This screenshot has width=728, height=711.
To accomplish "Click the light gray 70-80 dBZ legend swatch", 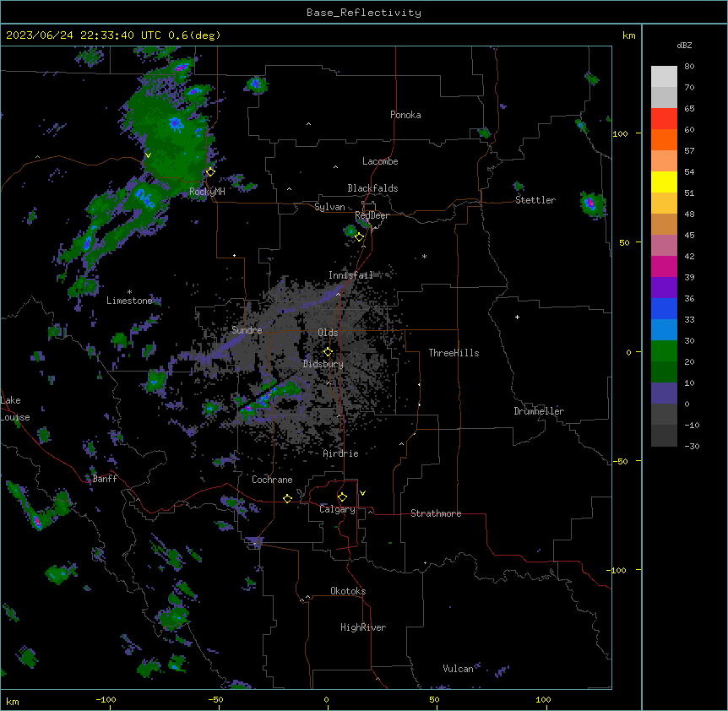I will pos(664,77).
